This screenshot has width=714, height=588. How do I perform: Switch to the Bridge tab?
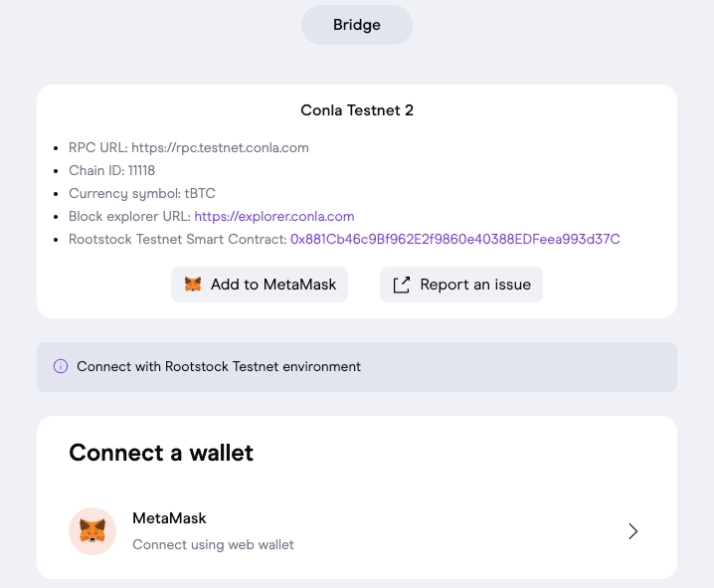[357, 25]
